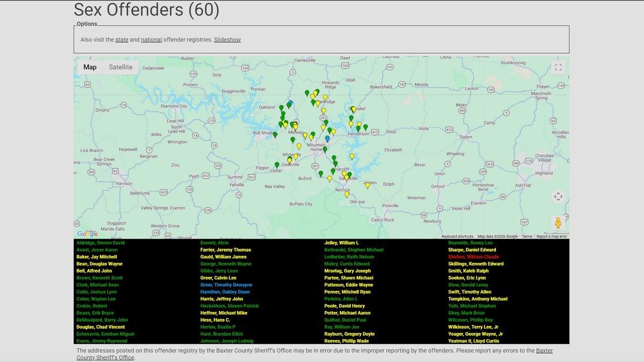Open Reynolds, Ronny Lee's record
The image size is (644, 362).
click(x=470, y=243)
